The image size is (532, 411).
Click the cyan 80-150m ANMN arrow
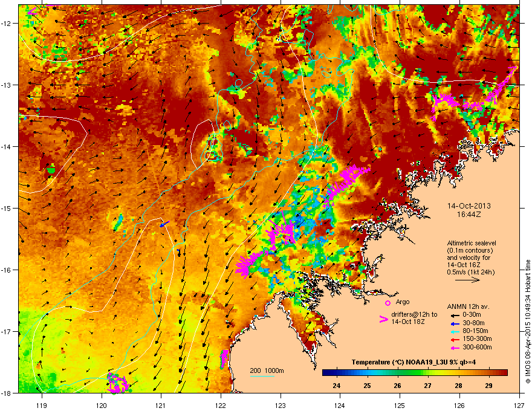pos(455,331)
